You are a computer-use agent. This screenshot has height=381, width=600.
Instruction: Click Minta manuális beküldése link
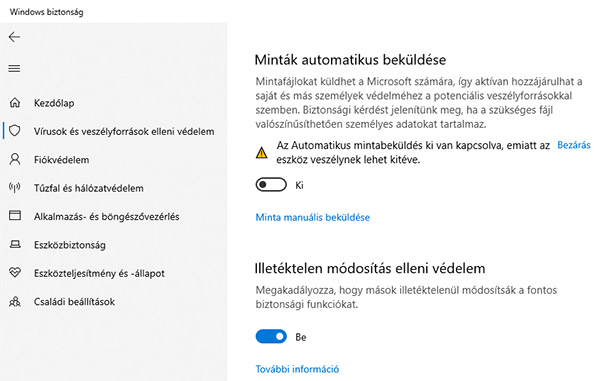coord(313,217)
